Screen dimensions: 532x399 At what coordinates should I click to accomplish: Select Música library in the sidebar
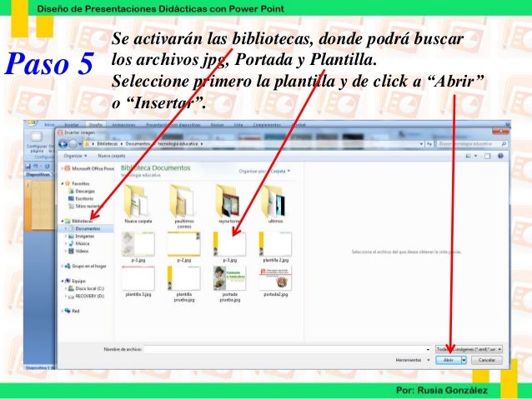(x=79, y=243)
